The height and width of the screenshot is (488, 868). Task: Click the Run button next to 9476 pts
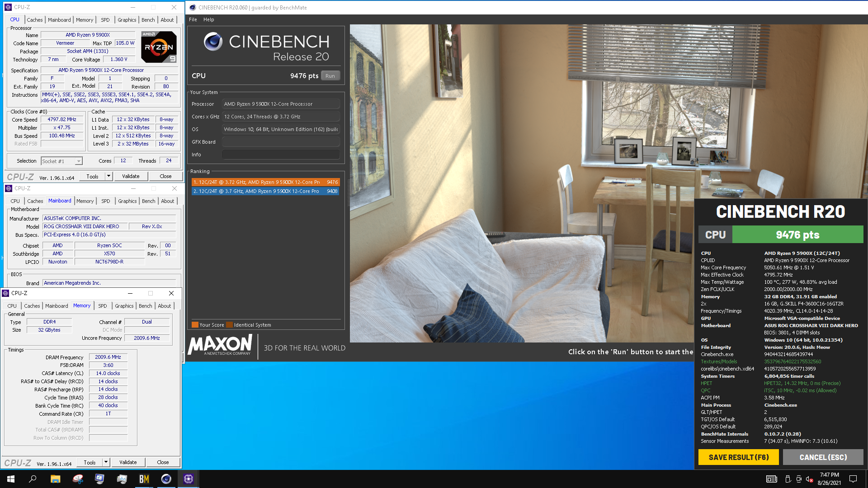330,76
